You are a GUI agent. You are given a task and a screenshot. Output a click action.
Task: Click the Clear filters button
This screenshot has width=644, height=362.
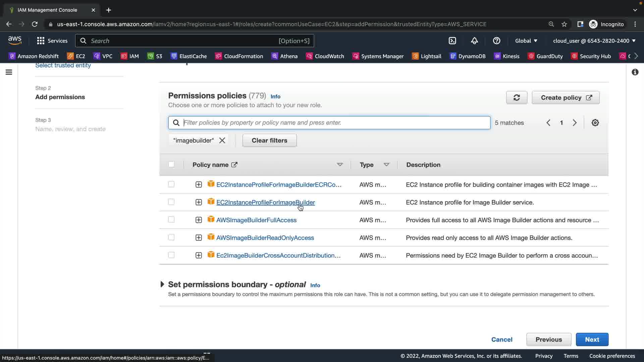pyautogui.click(x=269, y=140)
